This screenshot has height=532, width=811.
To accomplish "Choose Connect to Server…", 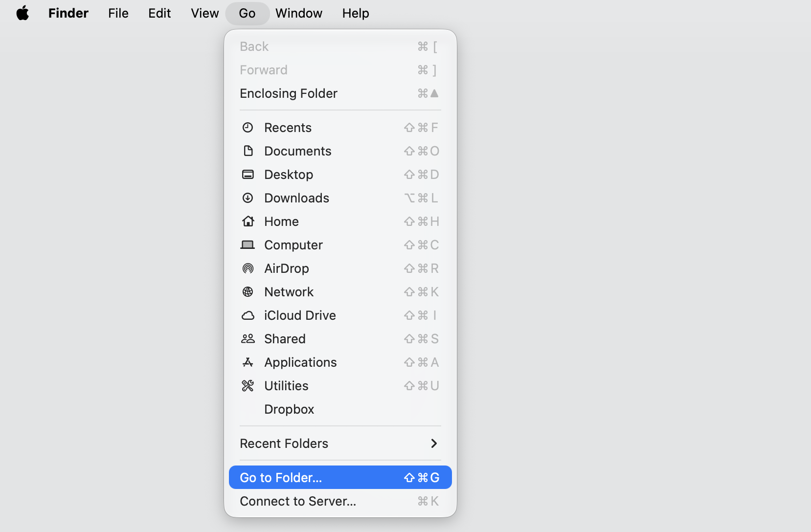I will [x=340, y=501].
